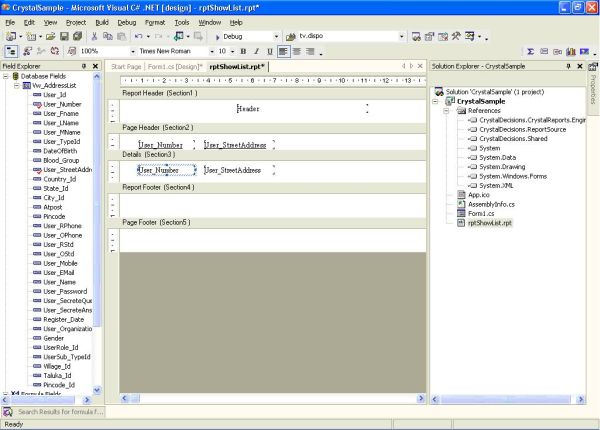Open the Format menu
The height and width of the screenshot is (430, 600).
pyautogui.click(x=155, y=23)
